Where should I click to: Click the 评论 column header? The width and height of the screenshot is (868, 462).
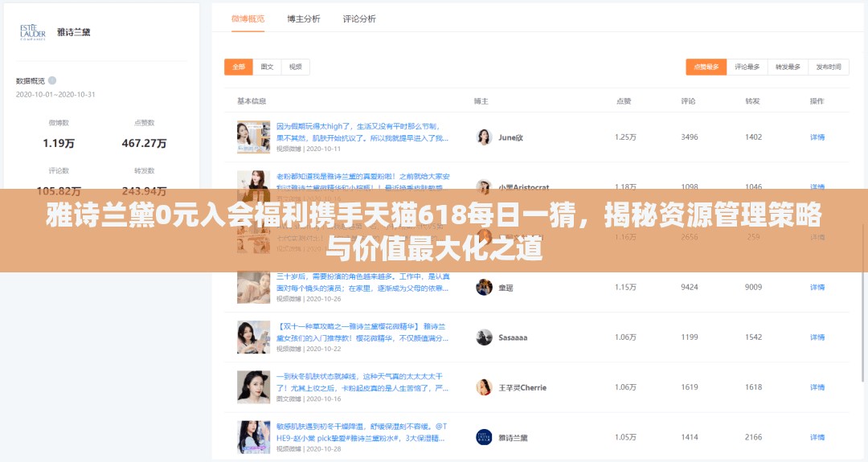point(688,101)
